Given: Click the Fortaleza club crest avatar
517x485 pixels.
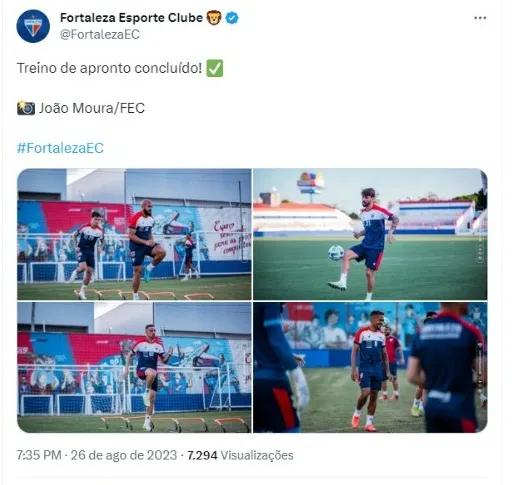Looking at the screenshot, I should pyautogui.click(x=33, y=26).
